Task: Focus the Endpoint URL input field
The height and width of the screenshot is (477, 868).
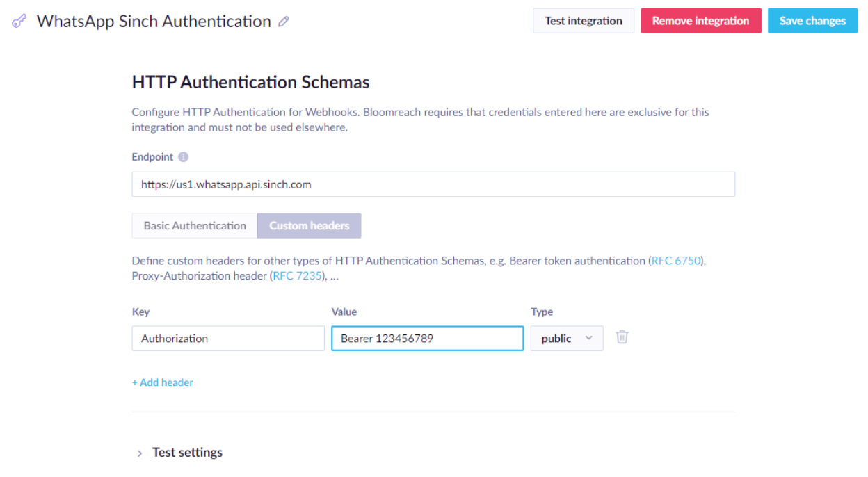Action: click(433, 185)
